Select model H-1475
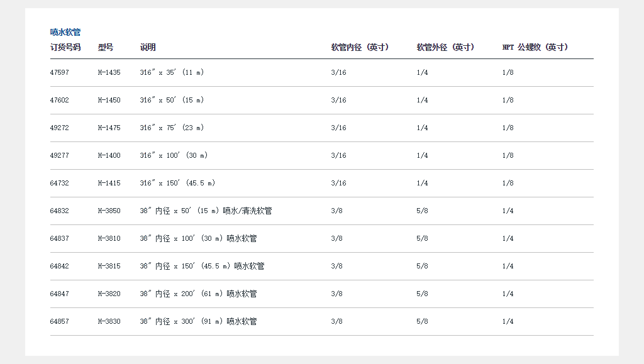The width and height of the screenshot is (644, 364). point(109,128)
